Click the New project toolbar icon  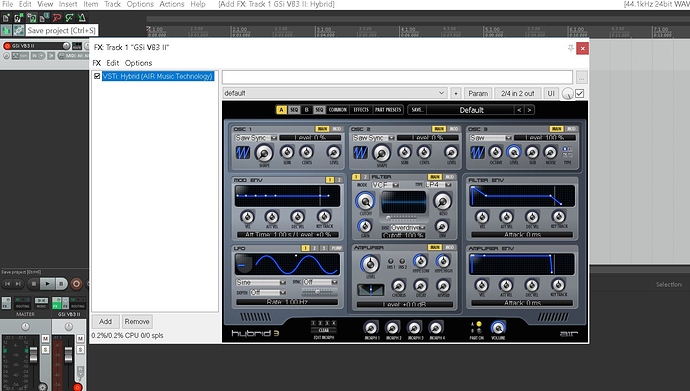point(6,18)
